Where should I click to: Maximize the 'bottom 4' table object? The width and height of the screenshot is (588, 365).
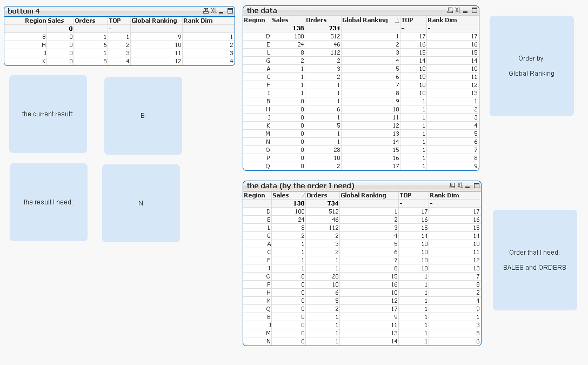tap(230, 11)
